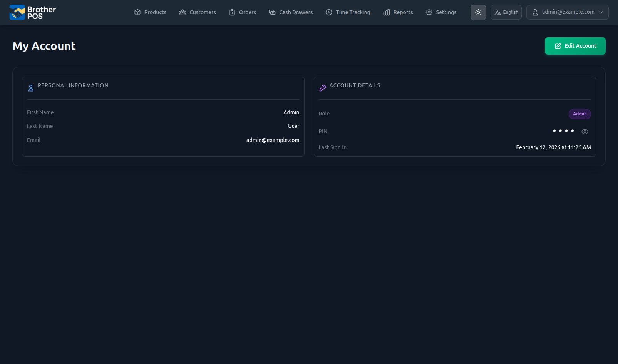Click the Admin role badge
The height and width of the screenshot is (364, 618).
click(x=579, y=114)
